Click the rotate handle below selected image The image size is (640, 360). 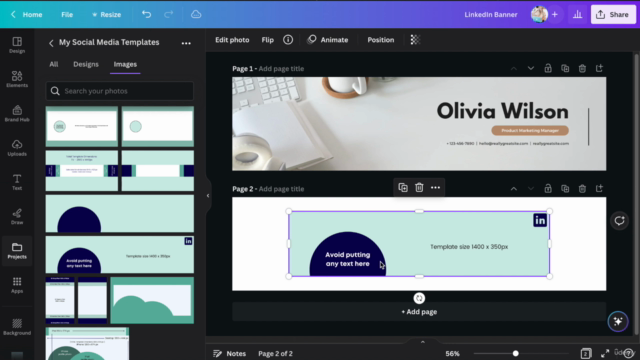tap(419, 298)
